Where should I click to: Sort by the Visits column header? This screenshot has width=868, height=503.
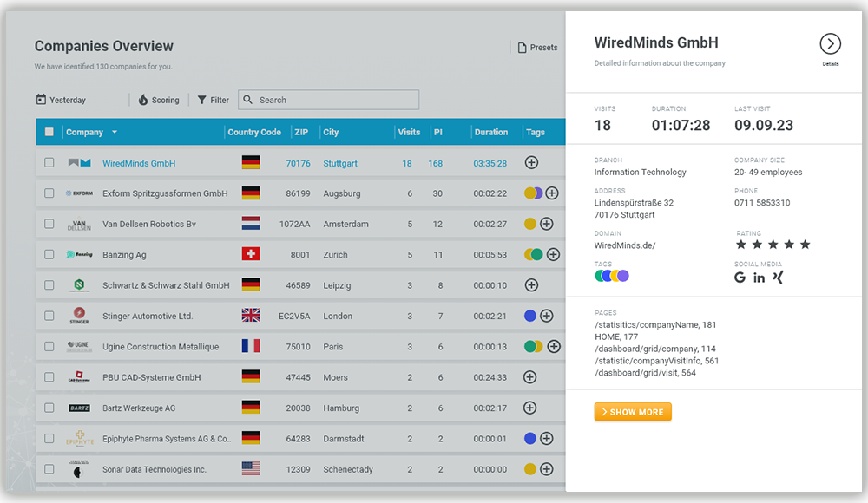click(x=409, y=132)
